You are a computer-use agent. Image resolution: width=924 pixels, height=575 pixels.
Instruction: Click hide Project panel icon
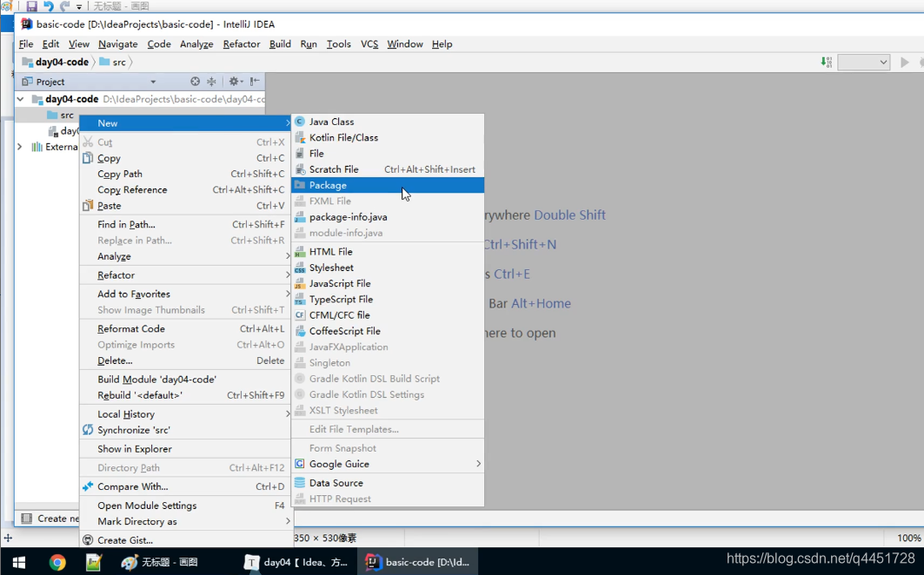[x=255, y=82]
